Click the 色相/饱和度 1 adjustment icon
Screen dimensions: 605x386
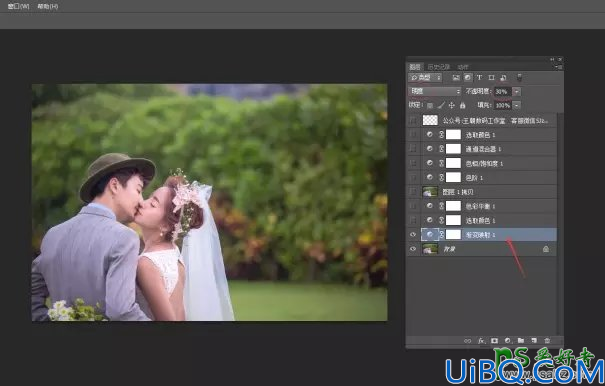[429, 163]
